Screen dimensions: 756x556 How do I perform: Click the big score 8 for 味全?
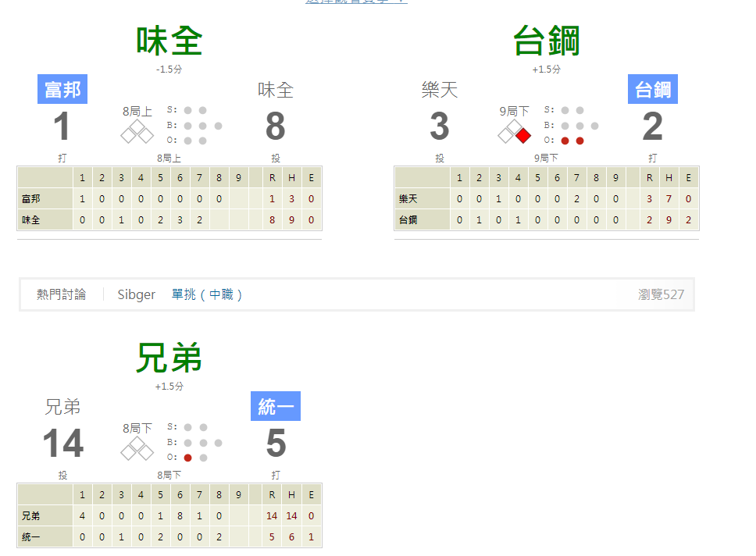[x=276, y=127]
